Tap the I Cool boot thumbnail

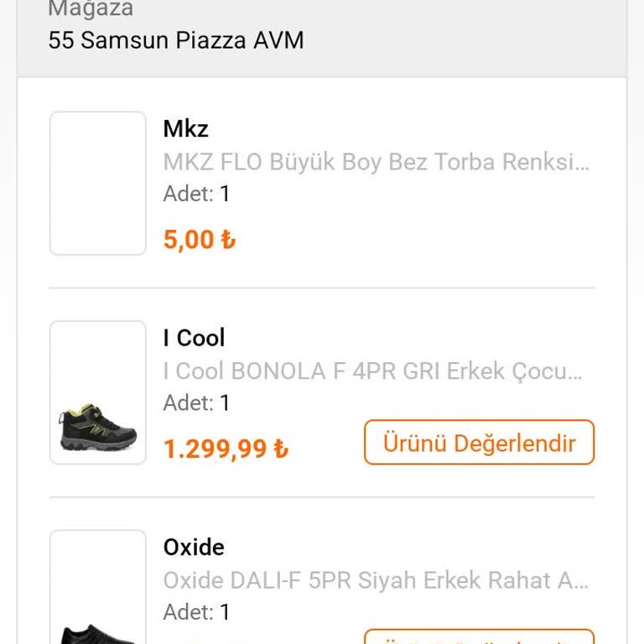tap(98, 392)
